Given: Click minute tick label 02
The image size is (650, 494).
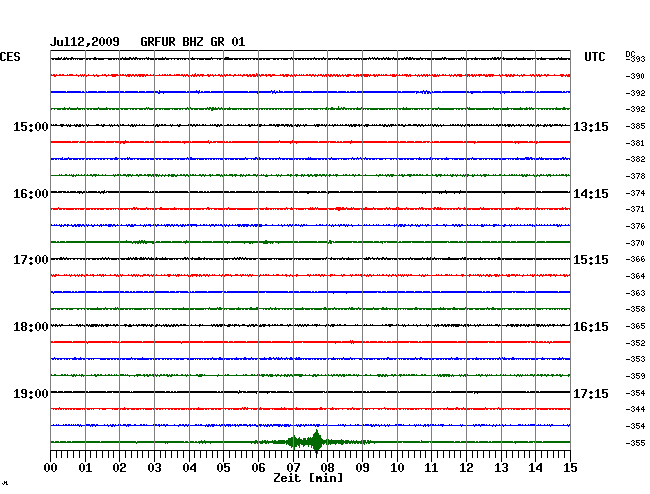Looking at the screenshot, I should pyautogui.click(x=119, y=467).
